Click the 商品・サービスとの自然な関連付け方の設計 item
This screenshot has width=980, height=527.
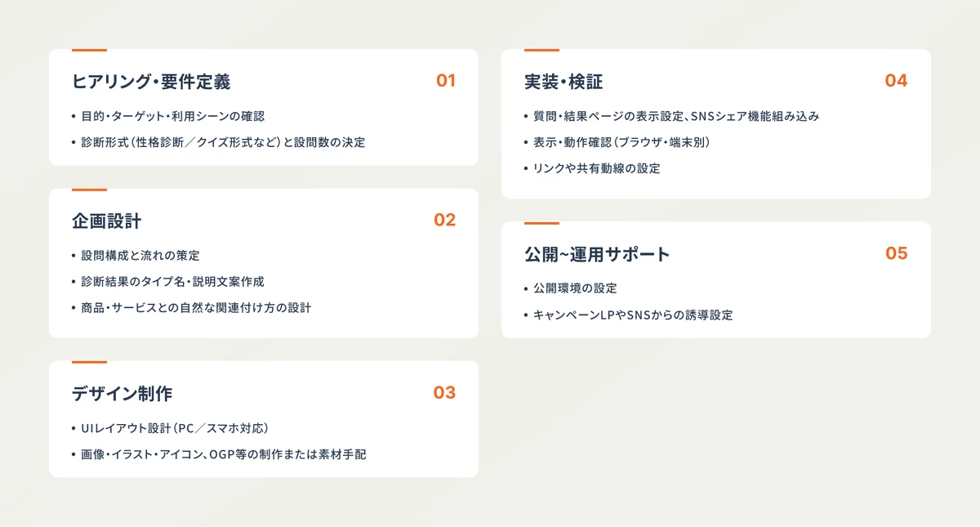point(196,308)
